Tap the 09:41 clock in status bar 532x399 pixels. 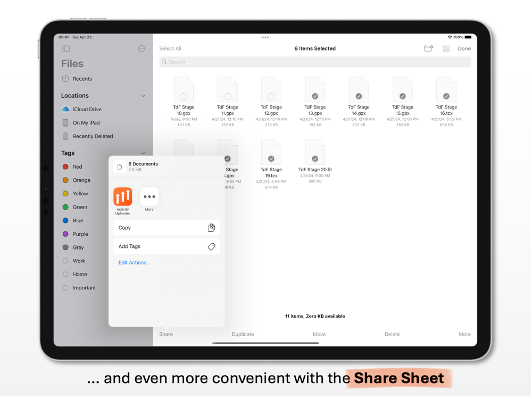[x=64, y=37]
